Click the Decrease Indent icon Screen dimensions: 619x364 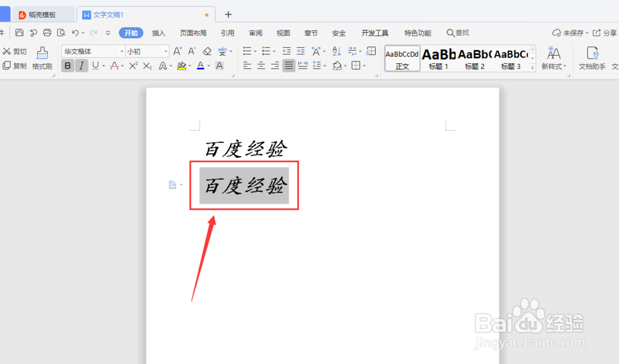tap(287, 51)
